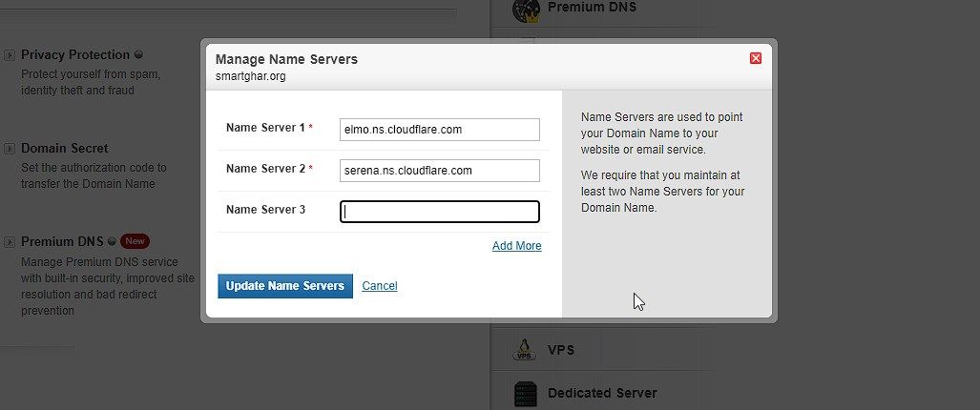Click 'Protect yourself from spam' description
Image resolution: width=980 pixels, height=410 pixels.
(91, 82)
